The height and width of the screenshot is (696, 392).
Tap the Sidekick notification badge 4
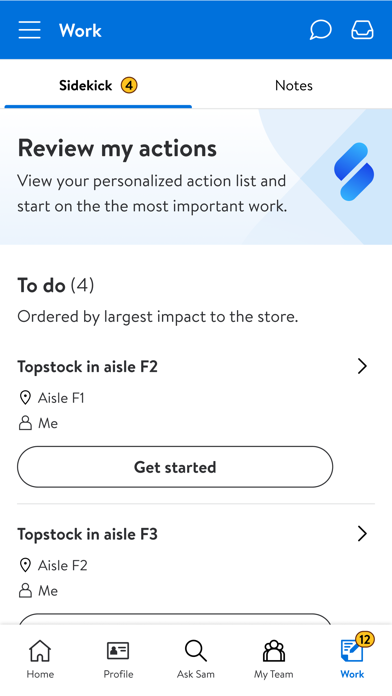coord(129,85)
